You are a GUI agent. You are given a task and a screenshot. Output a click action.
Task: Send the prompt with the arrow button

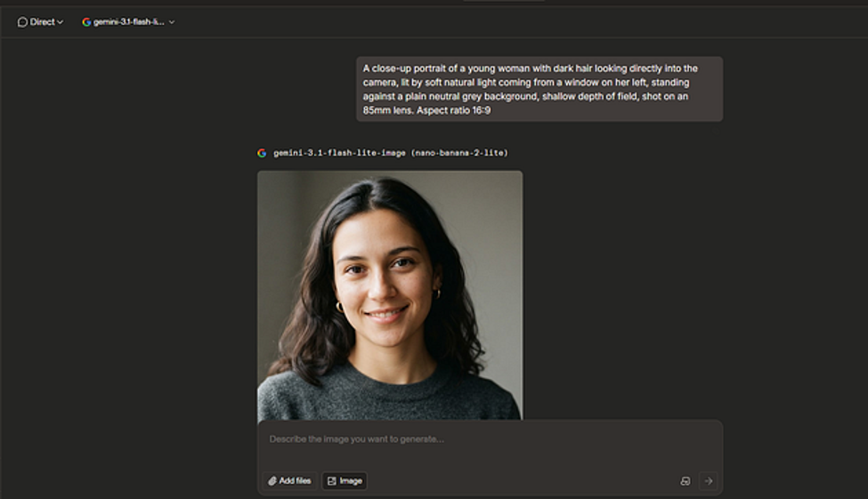[x=709, y=480]
